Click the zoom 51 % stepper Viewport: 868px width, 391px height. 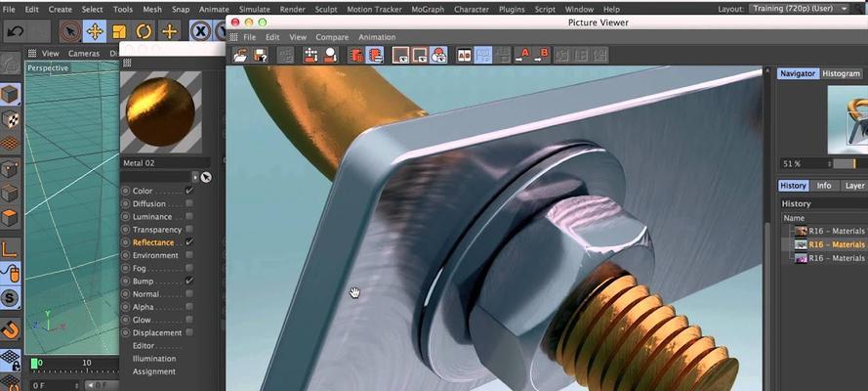point(829,164)
